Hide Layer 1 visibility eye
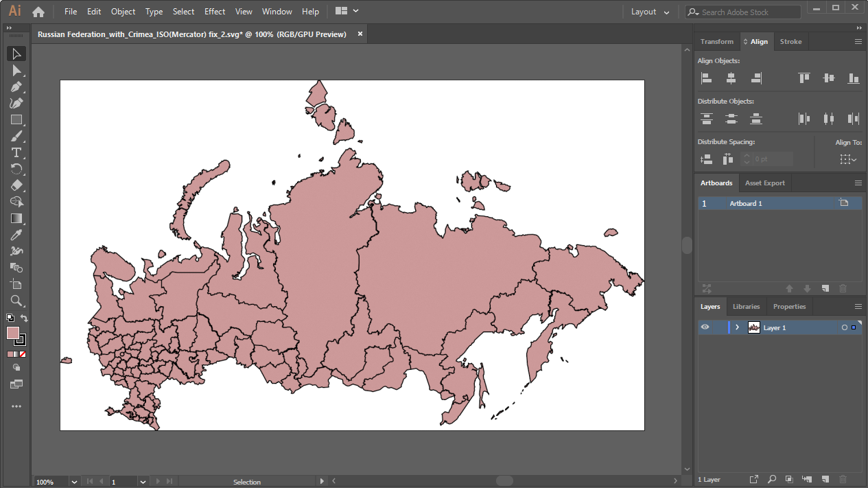The width and height of the screenshot is (868, 488). (705, 327)
